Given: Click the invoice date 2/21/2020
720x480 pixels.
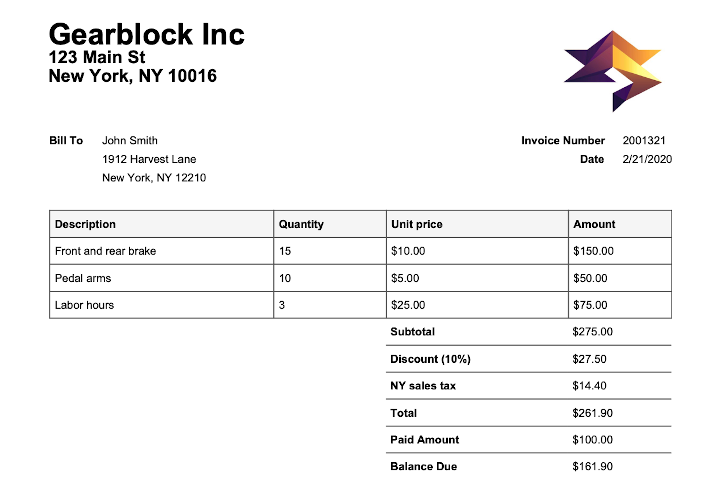Looking at the screenshot, I should [647, 159].
